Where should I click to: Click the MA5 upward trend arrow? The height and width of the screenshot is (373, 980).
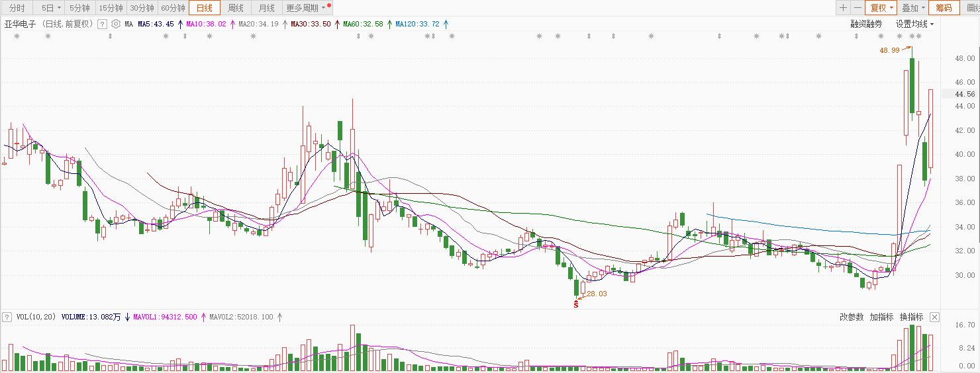pyautogui.click(x=180, y=24)
